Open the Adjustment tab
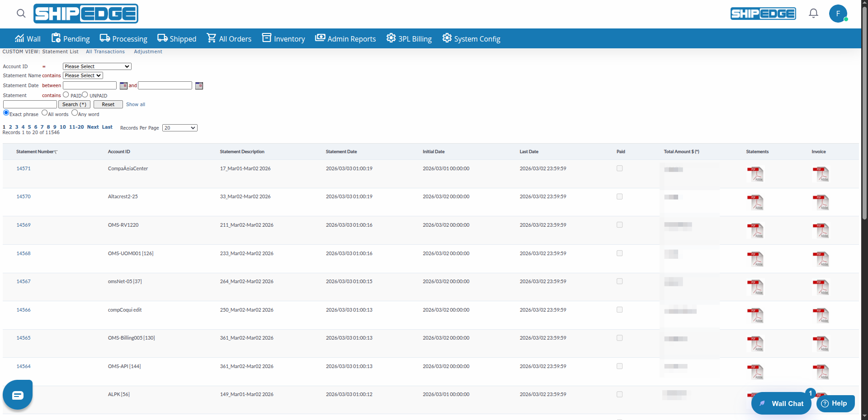This screenshot has width=868, height=420. [148, 51]
